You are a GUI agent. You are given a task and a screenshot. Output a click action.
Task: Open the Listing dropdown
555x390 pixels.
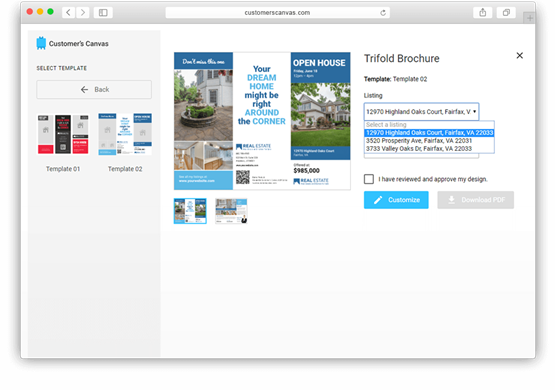421,111
